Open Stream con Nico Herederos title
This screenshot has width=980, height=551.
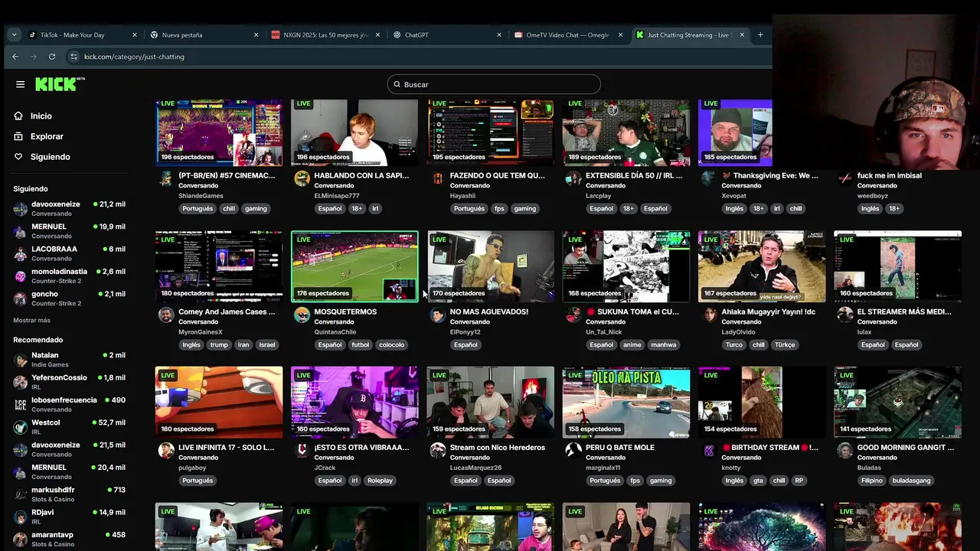pyautogui.click(x=498, y=448)
